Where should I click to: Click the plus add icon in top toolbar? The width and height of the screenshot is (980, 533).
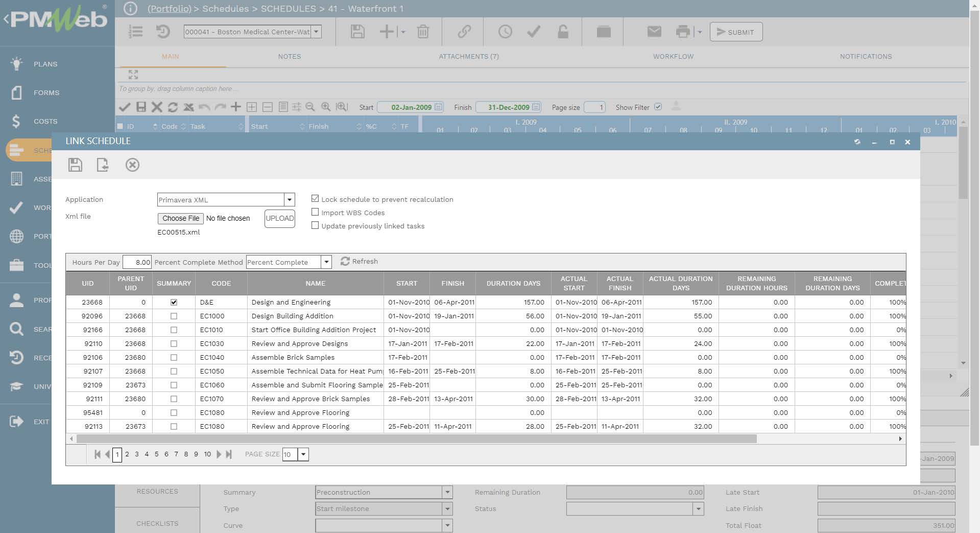(x=387, y=32)
